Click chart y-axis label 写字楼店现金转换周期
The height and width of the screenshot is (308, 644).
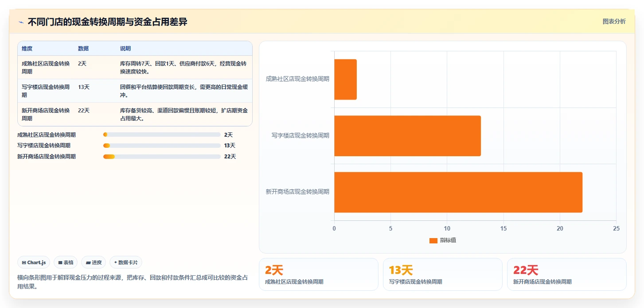(x=301, y=135)
